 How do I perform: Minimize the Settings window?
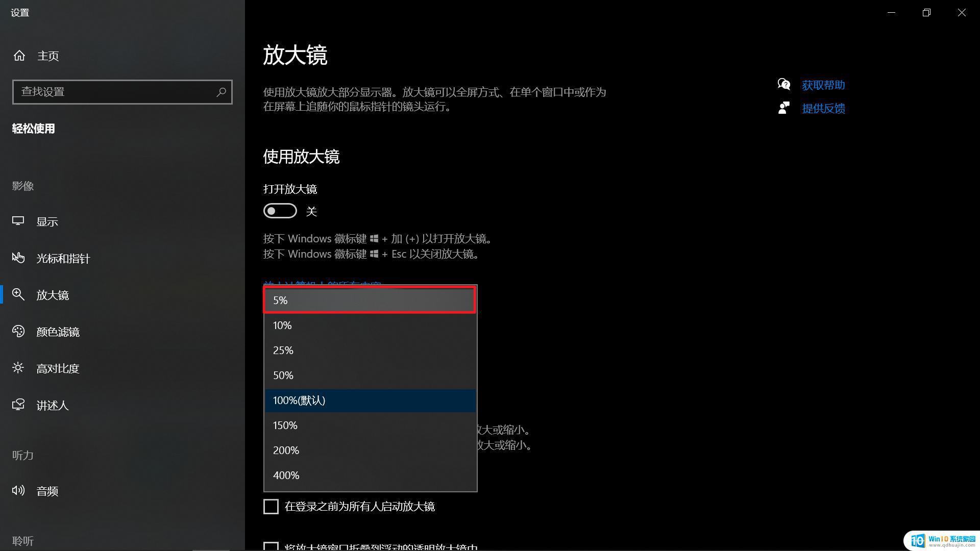point(892,12)
